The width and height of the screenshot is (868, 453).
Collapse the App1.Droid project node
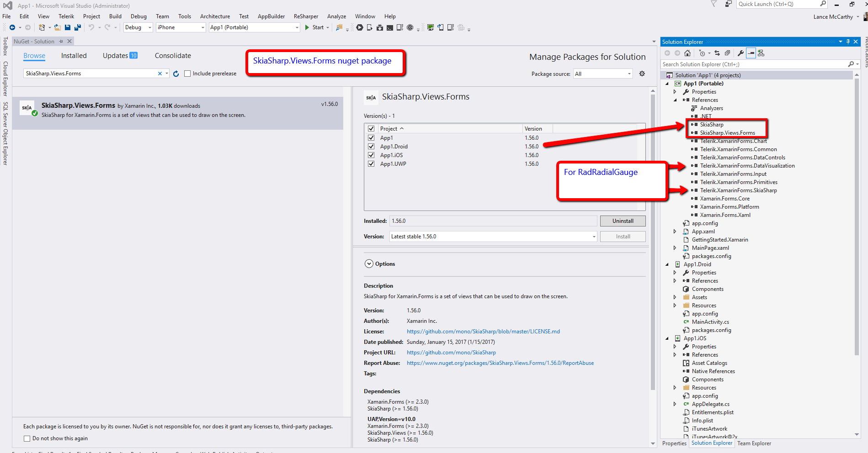point(667,264)
